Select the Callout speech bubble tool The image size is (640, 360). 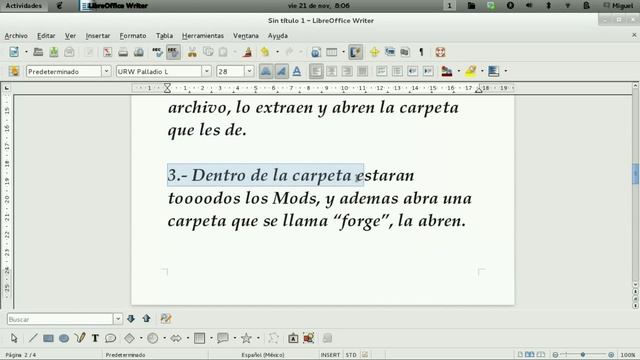[x=111, y=338]
